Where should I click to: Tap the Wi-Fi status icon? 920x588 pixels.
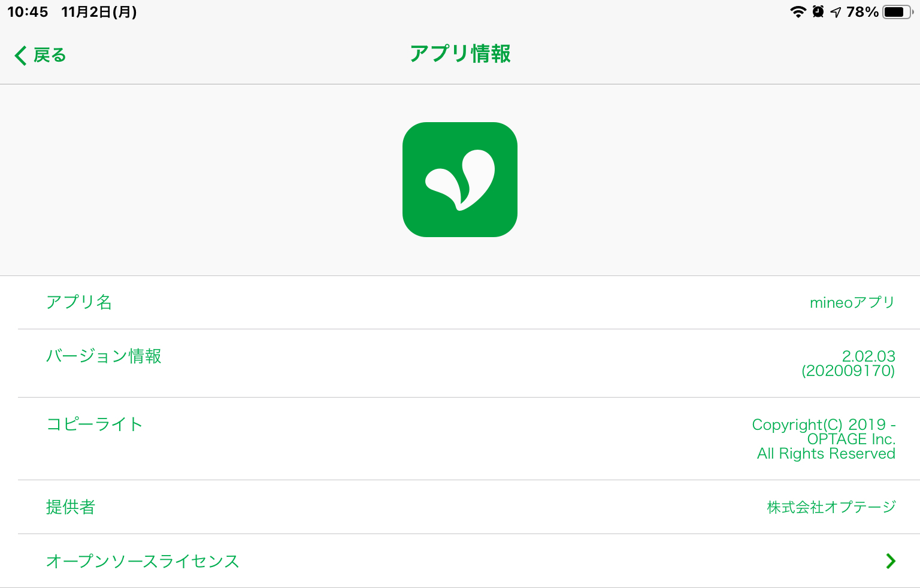[798, 12]
